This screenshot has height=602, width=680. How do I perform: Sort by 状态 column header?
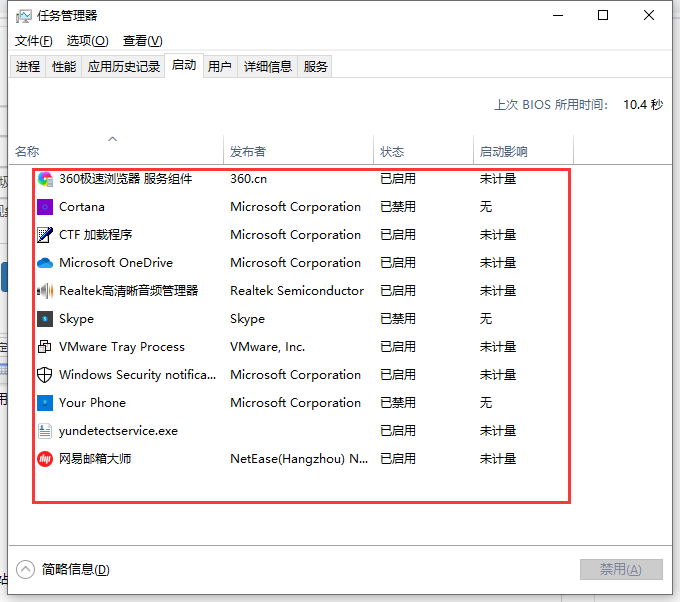click(392, 152)
